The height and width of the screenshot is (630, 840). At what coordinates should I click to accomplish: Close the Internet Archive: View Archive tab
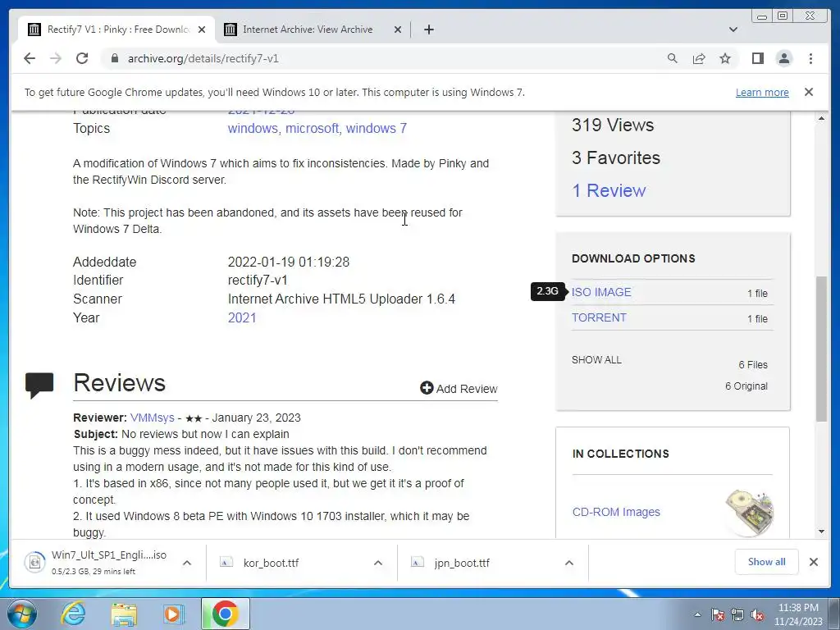tap(398, 30)
